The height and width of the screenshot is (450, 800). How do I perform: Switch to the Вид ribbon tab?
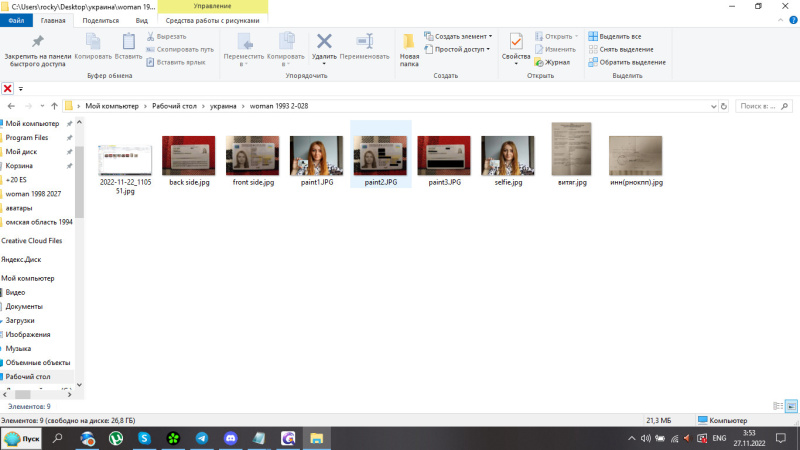click(142, 20)
